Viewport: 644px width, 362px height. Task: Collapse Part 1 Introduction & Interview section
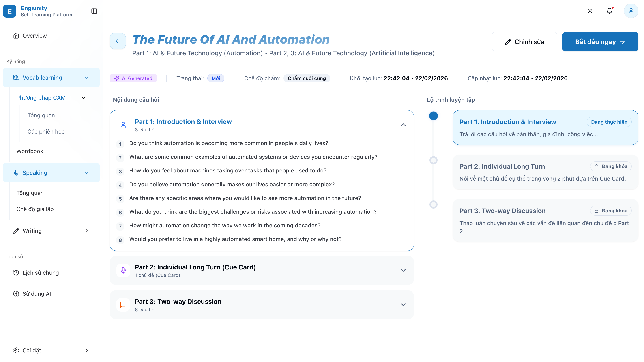[x=403, y=125]
